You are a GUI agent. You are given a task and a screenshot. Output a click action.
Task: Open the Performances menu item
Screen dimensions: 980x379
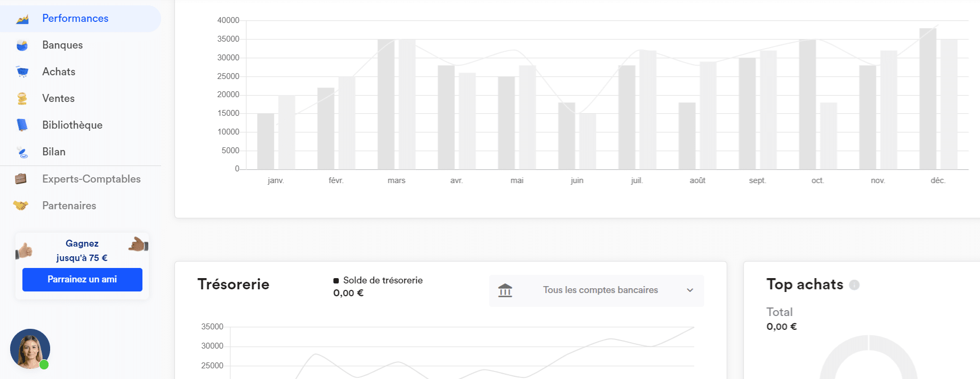pyautogui.click(x=81, y=19)
